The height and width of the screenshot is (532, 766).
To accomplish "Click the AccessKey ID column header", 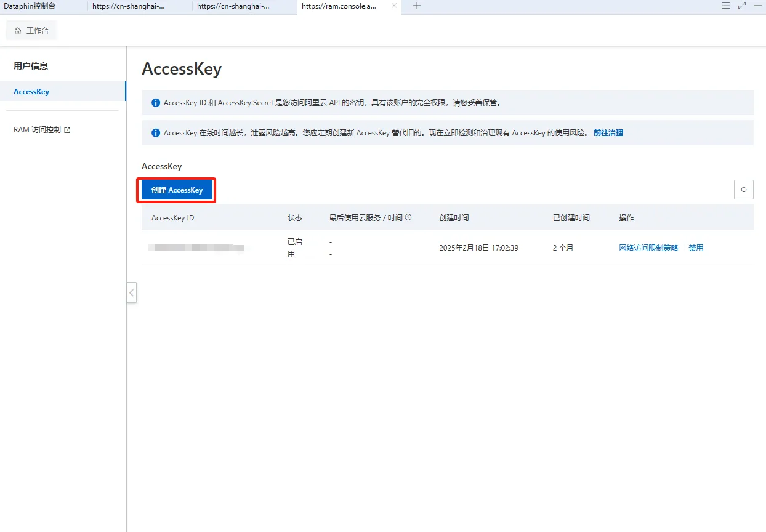I will 173,218.
